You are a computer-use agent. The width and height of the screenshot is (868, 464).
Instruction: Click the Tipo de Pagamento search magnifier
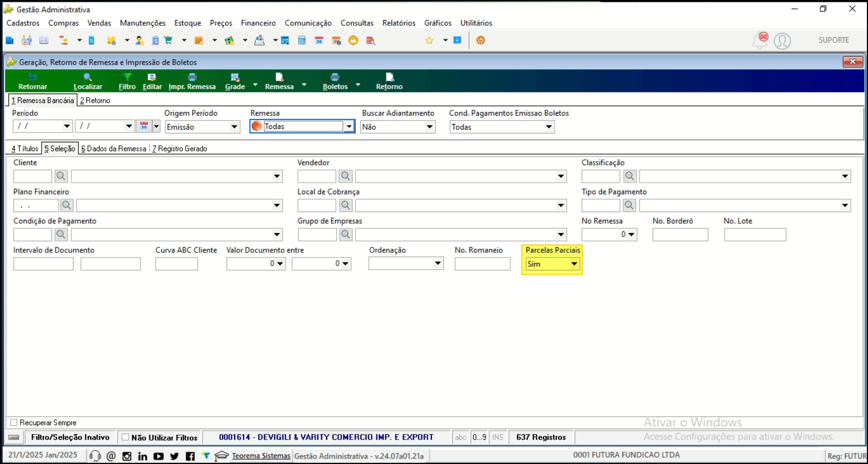pyautogui.click(x=630, y=205)
